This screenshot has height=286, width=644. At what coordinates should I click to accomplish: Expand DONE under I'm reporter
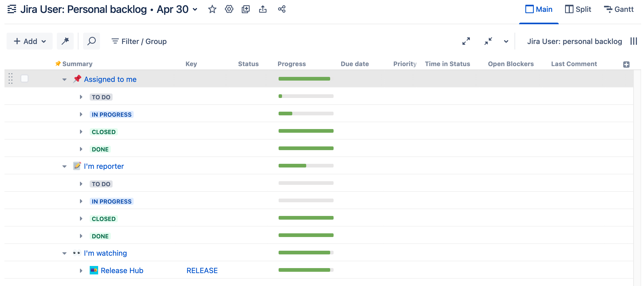coord(81,236)
